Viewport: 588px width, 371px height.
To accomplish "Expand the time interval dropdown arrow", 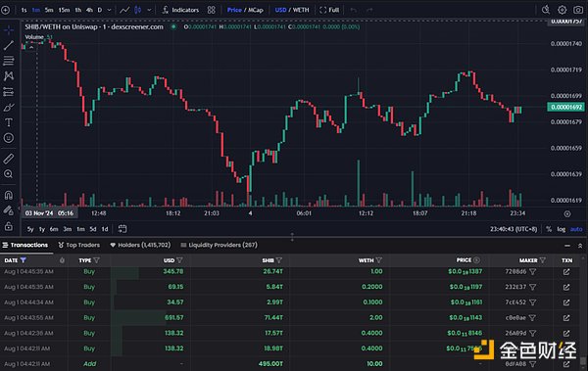I will pyautogui.click(x=109, y=10).
